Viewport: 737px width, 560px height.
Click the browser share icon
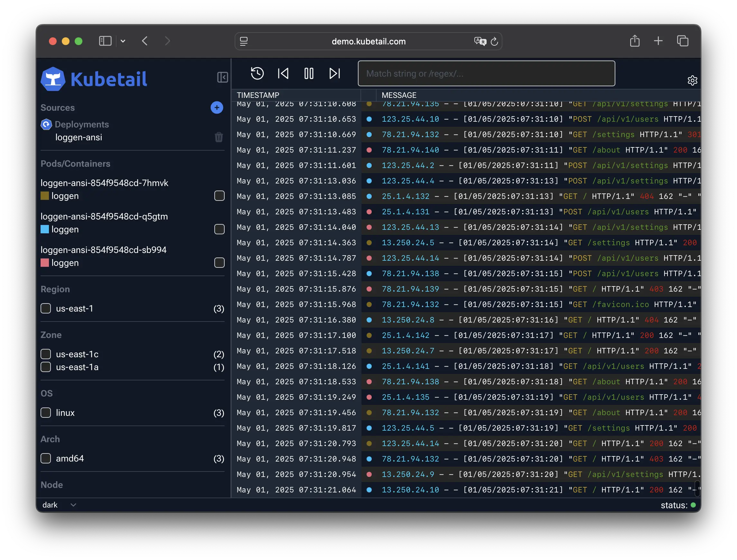[x=635, y=41]
